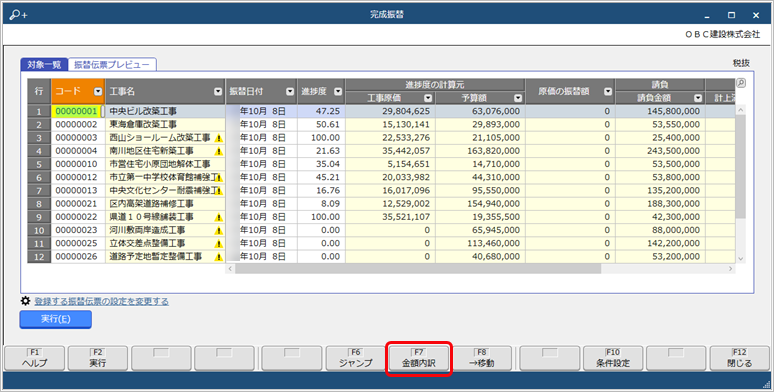The width and height of the screenshot is (774, 392).
Task: Click 請負金額 value 53,200,000
Action: 660,257
